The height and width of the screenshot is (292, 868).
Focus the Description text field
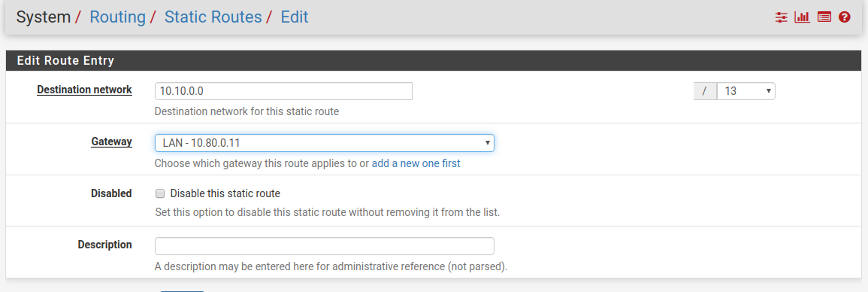(x=325, y=246)
